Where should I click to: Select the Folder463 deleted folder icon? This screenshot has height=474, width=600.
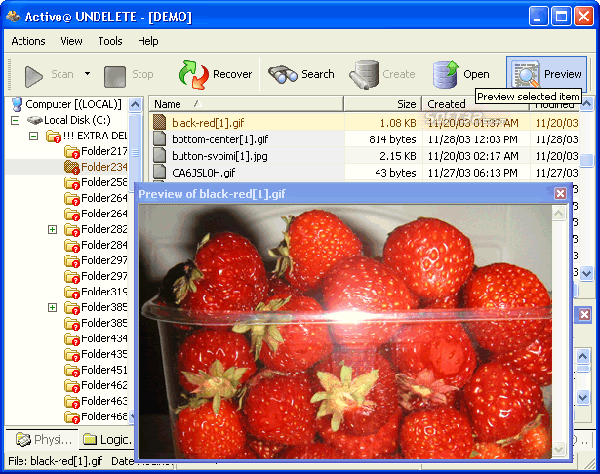coord(72,401)
